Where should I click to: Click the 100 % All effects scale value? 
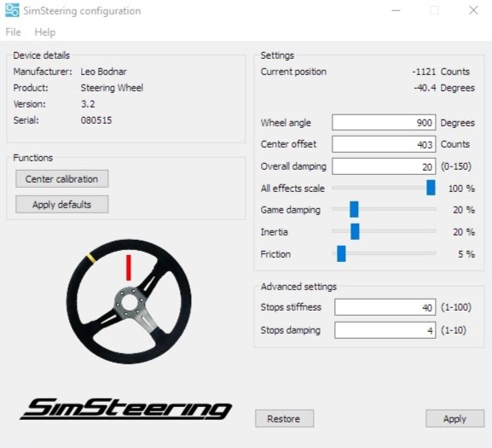click(x=461, y=189)
